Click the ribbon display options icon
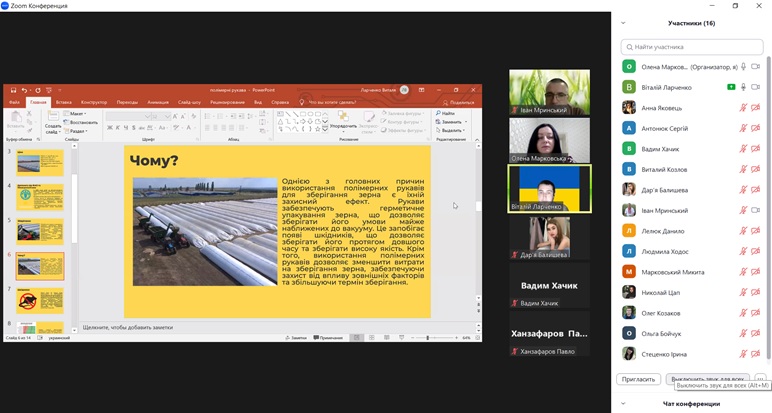 pyautogui.click(x=421, y=90)
